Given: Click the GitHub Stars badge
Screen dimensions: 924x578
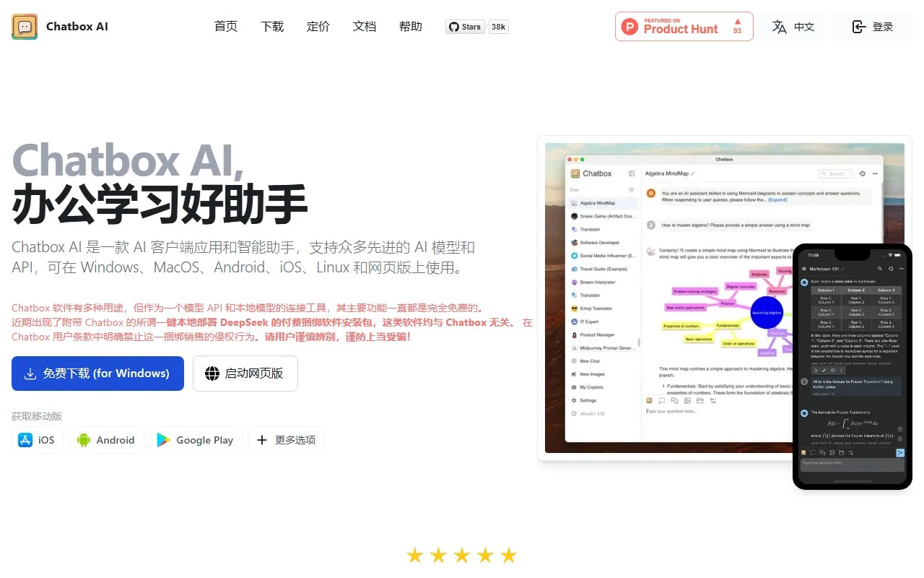Looking at the screenshot, I should tap(464, 26).
